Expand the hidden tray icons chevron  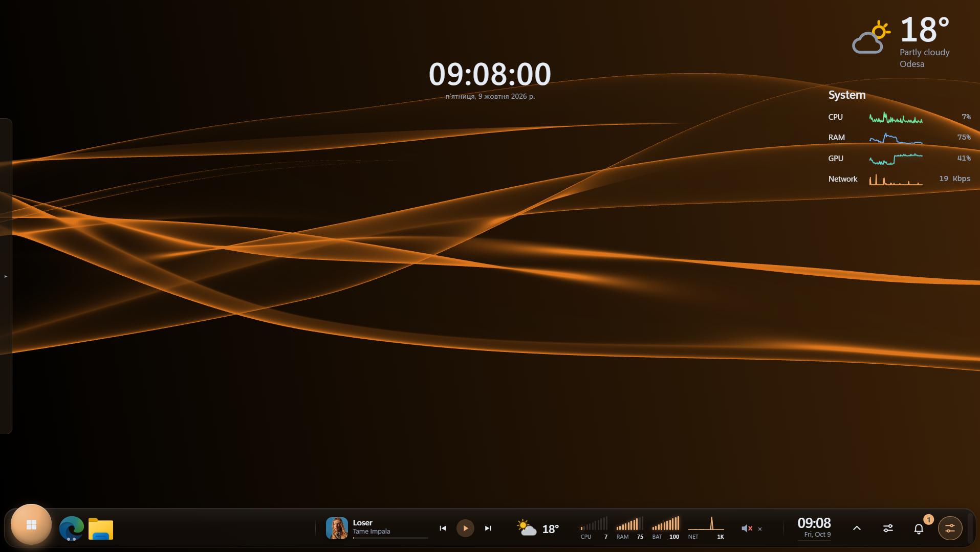click(x=857, y=528)
